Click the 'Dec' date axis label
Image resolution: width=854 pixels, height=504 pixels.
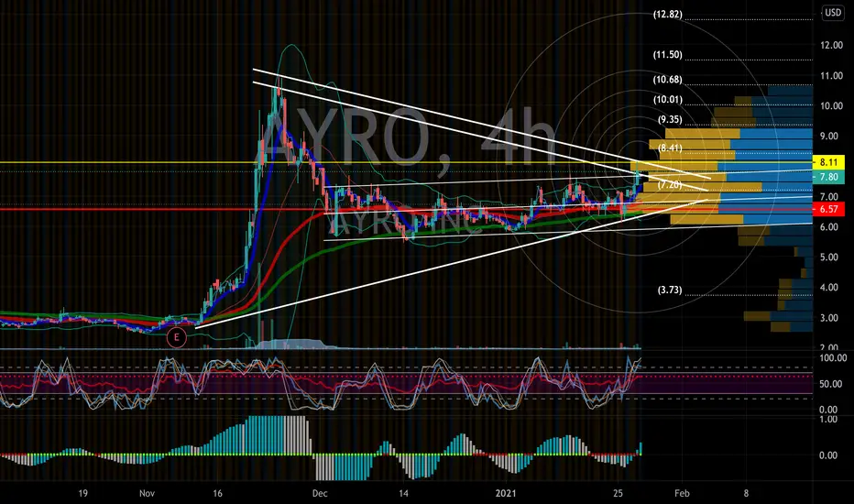tap(320, 494)
